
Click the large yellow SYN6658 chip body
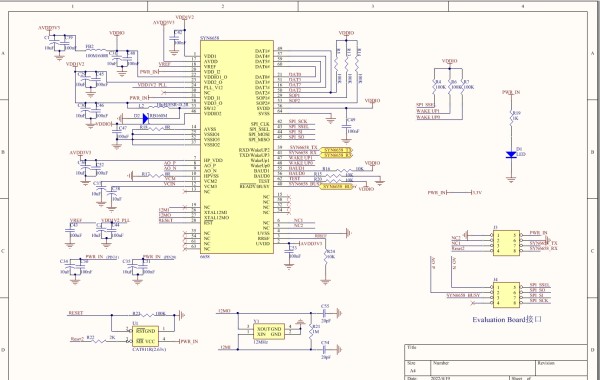[x=236, y=147]
